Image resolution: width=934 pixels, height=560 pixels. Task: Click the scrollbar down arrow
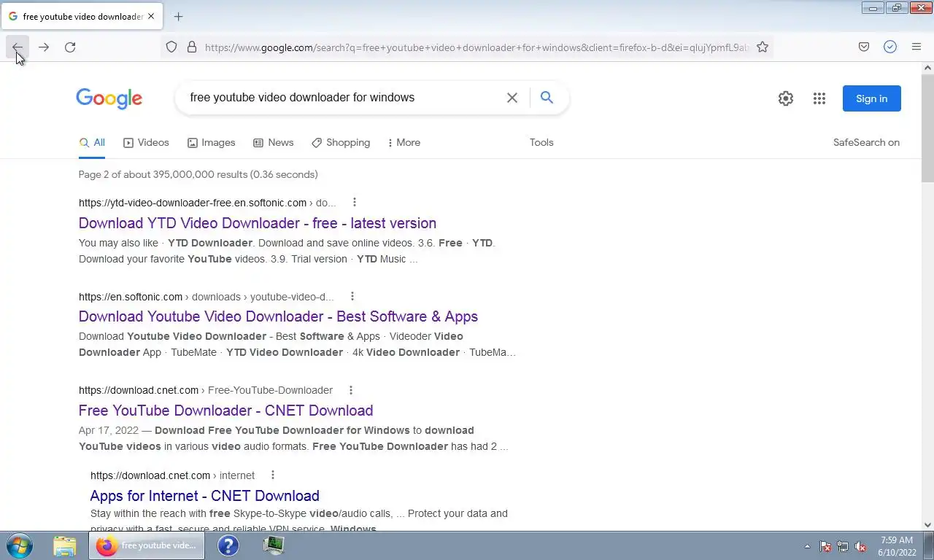(927, 524)
